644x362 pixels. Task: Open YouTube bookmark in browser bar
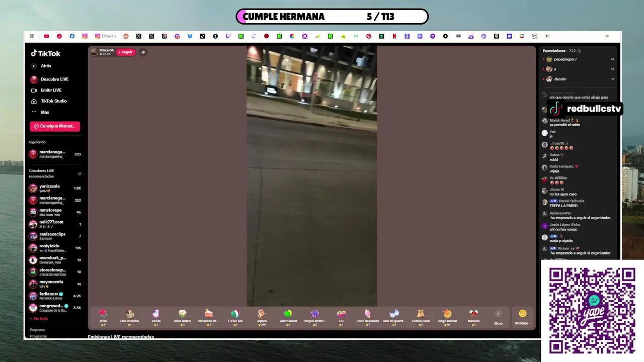coord(46,36)
